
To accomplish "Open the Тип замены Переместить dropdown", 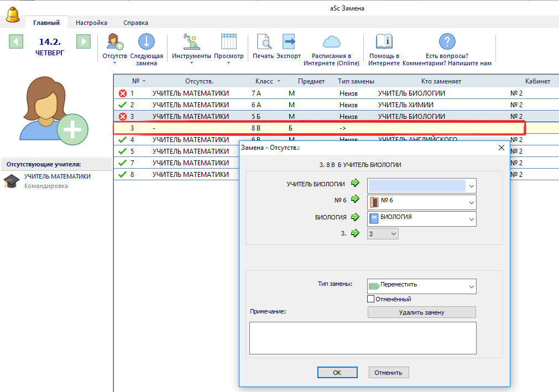I will pyautogui.click(x=422, y=286).
